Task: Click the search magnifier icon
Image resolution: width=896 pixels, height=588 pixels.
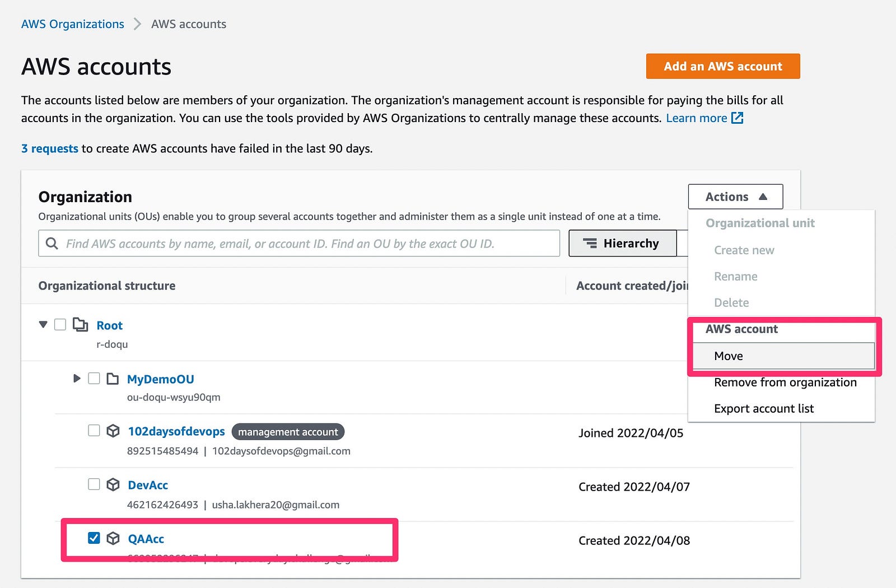Action: click(x=52, y=244)
